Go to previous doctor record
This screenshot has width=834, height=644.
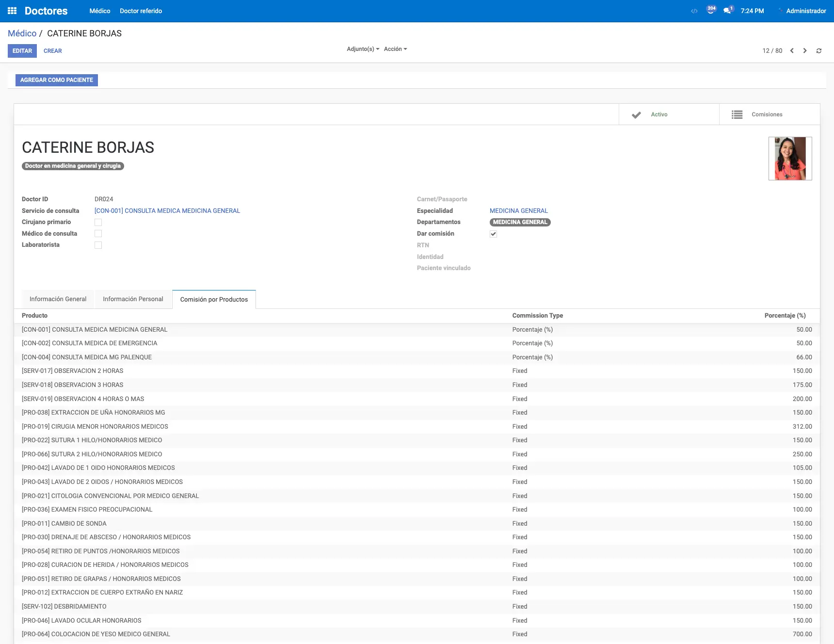click(792, 51)
